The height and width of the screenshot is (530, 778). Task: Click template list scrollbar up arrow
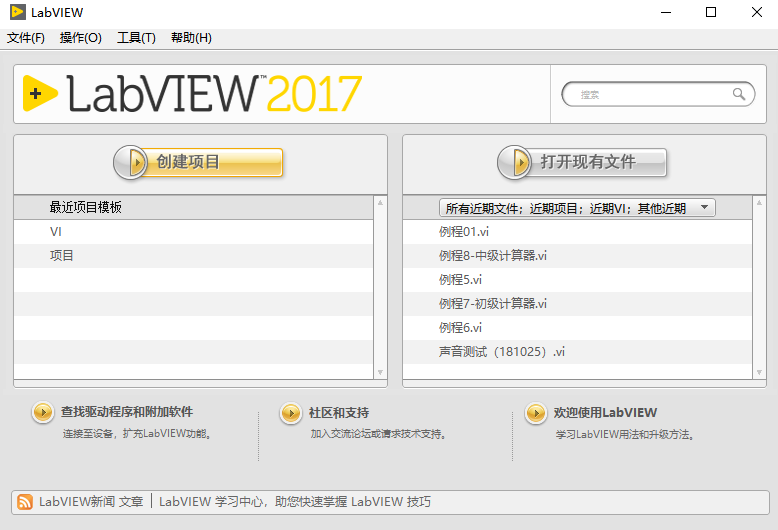(x=380, y=202)
